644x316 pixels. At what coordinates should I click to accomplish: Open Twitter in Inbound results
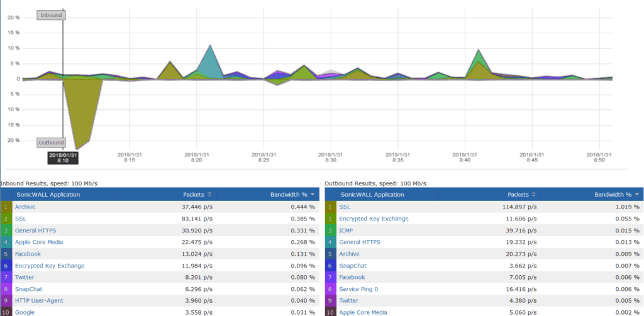[25, 278]
